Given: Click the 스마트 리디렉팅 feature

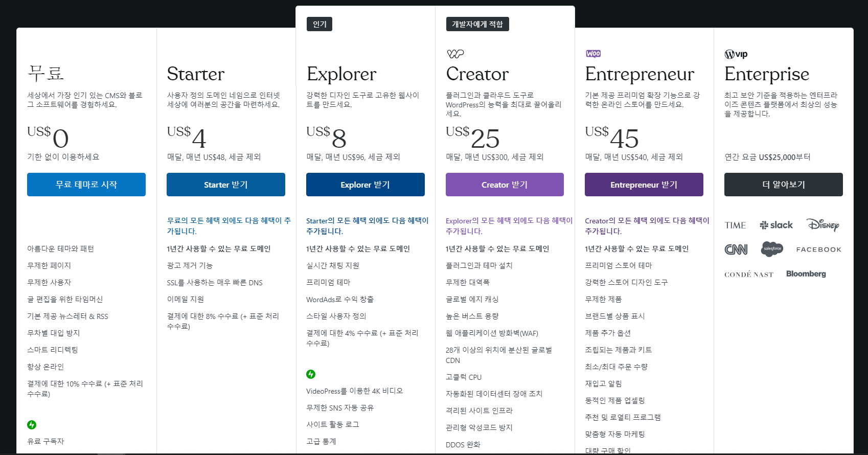Looking at the screenshot, I should point(53,350).
